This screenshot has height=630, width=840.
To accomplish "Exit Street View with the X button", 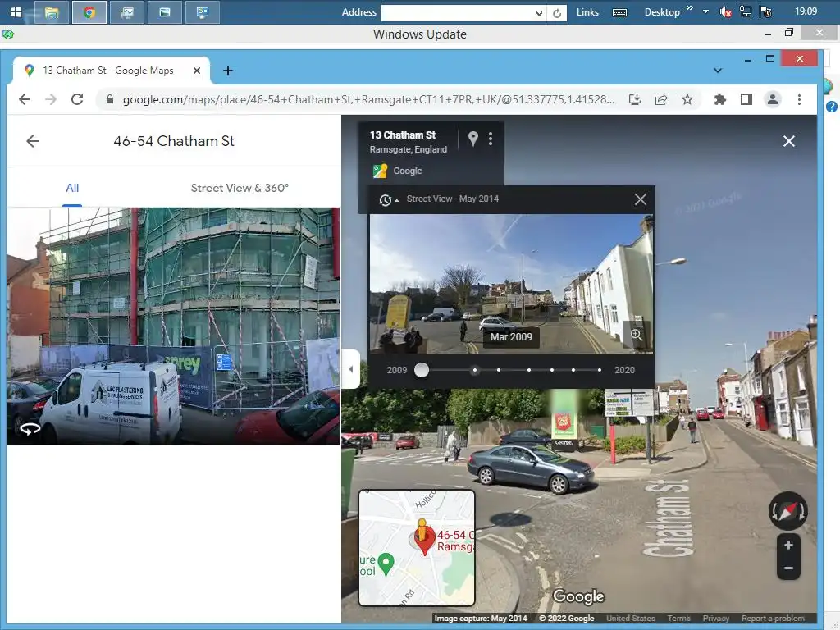I will (x=788, y=141).
